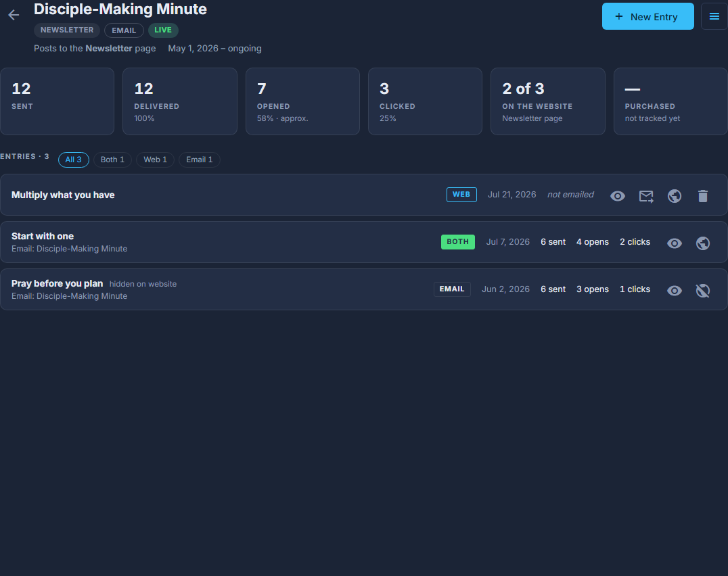The image size is (728, 576).
Task: Open the hamburger menu
Action: point(714,17)
